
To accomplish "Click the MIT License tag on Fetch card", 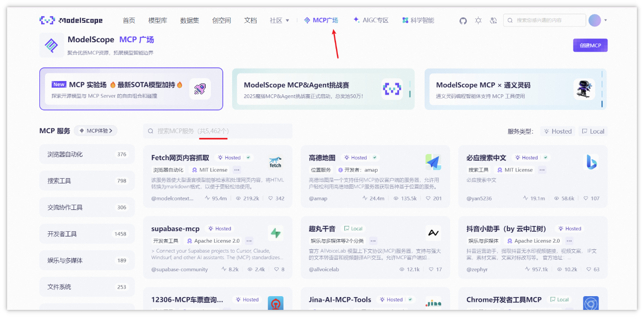I will 209,170.
